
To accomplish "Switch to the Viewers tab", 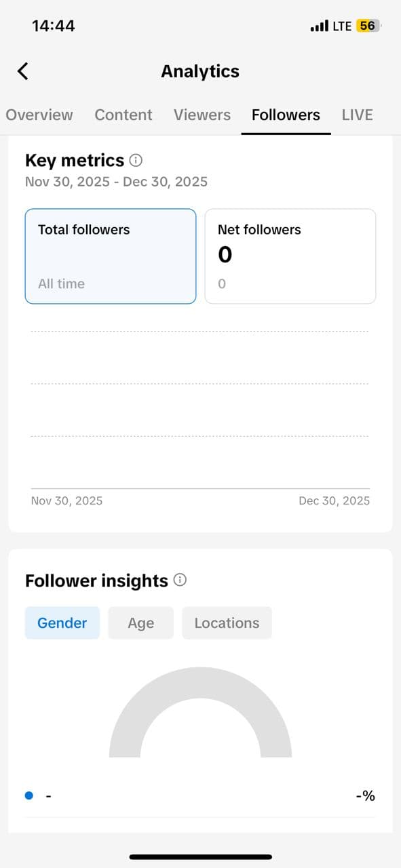I will [202, 115].
